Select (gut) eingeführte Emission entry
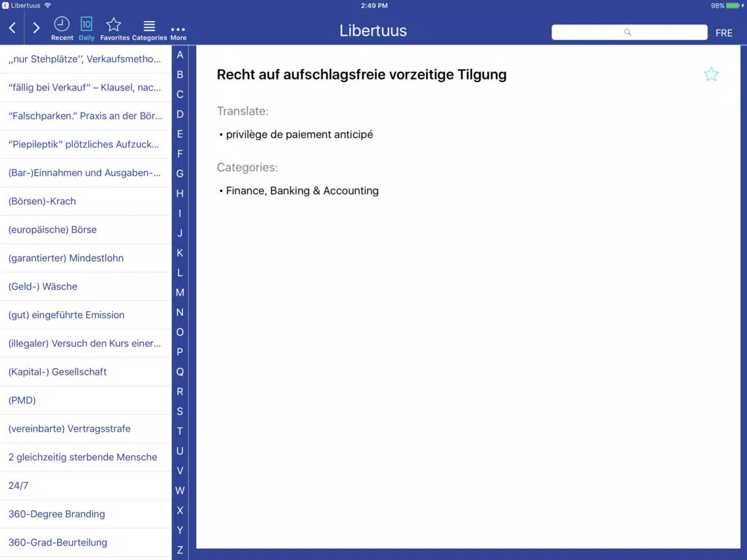The height and width of the screenshot is (560, 747). click(x=85, y=315)
